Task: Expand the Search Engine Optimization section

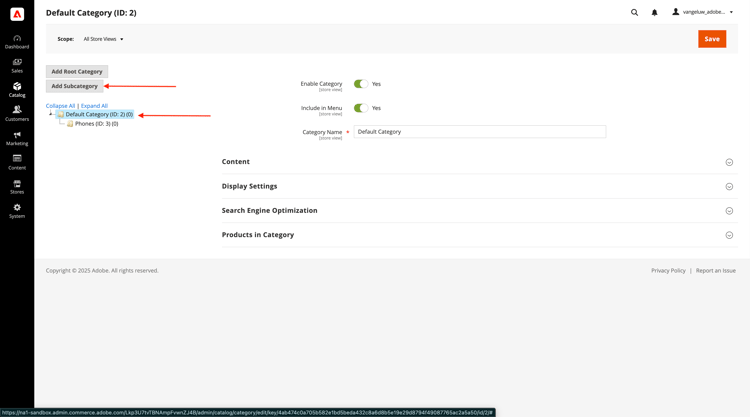Action: point(479,210)
